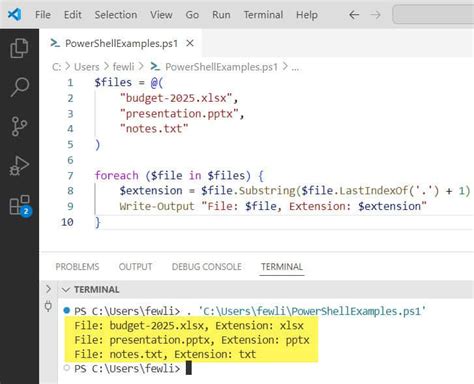Click the "budget-2025.xlsx" string in code

click(175, 98)
